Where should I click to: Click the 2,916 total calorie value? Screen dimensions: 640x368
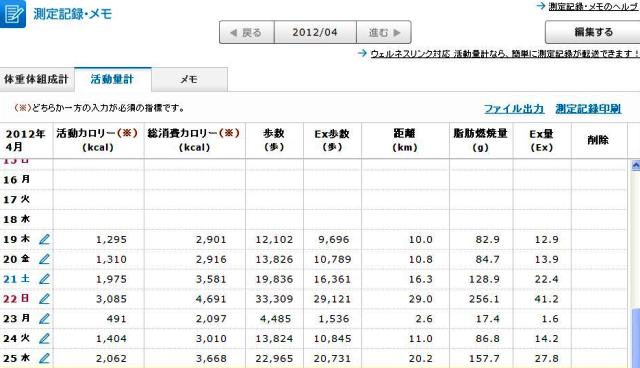[211, 259]
